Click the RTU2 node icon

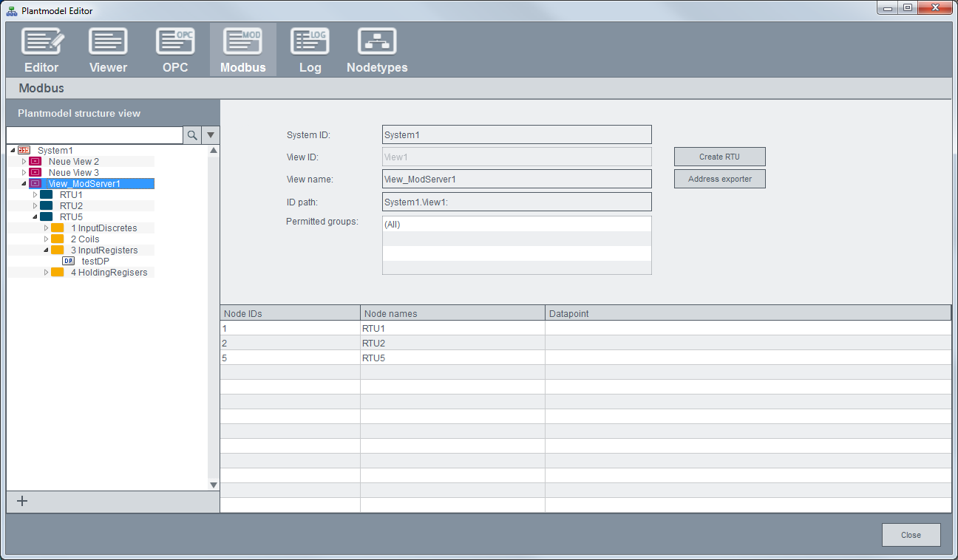tap(46, 205)
